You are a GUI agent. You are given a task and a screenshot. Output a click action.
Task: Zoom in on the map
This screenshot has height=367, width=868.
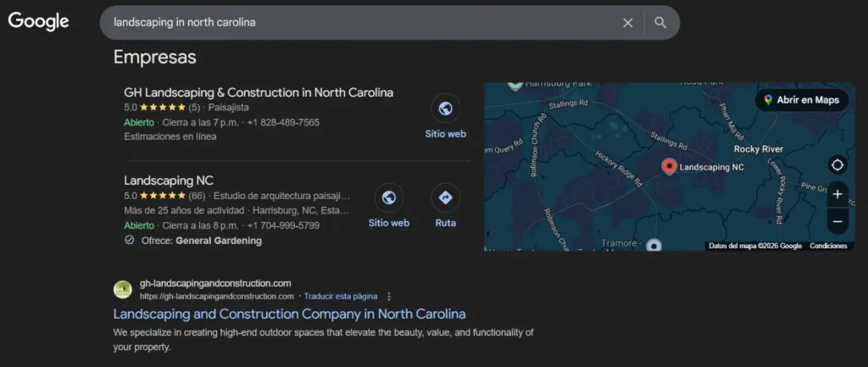(x=837, y=194)
